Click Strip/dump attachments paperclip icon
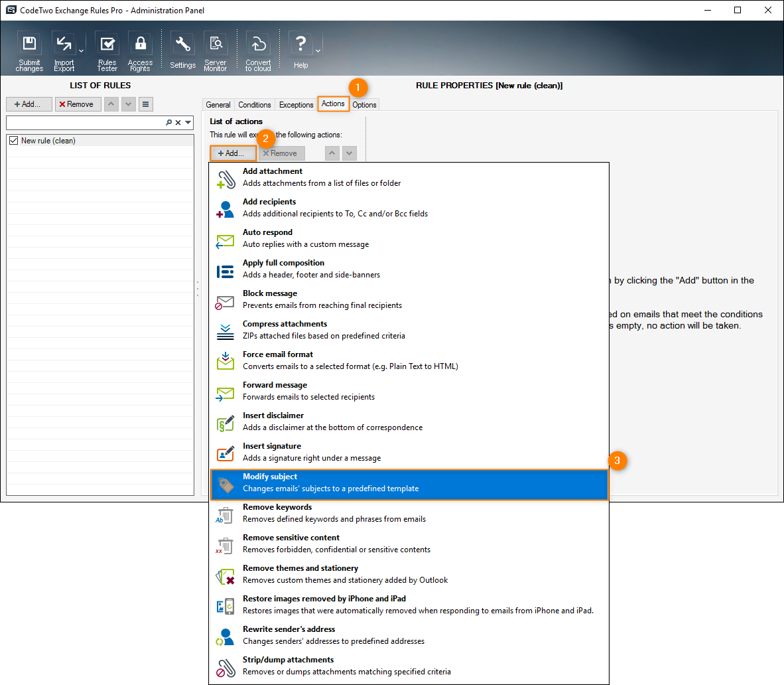 pos(225,668)
